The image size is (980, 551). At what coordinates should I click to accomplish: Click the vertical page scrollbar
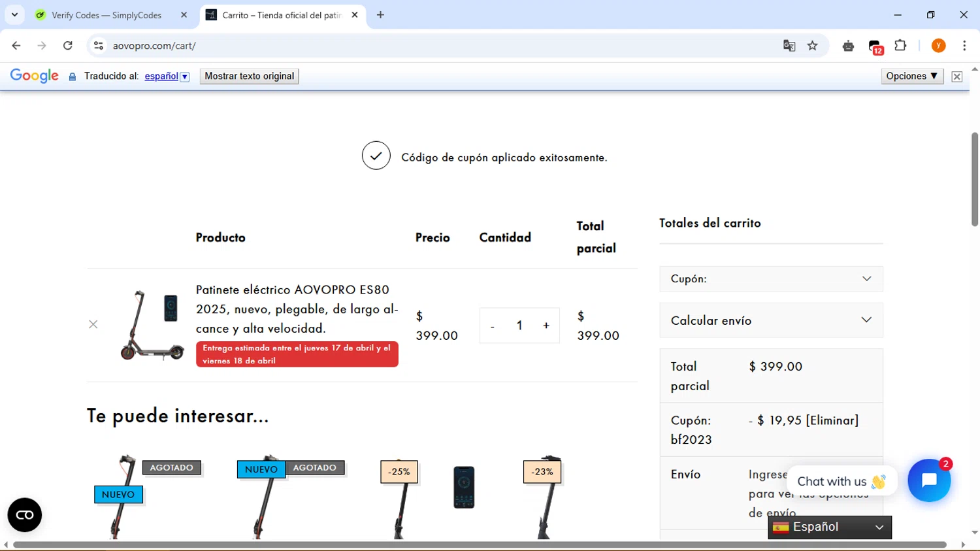(x=975, y=179)
